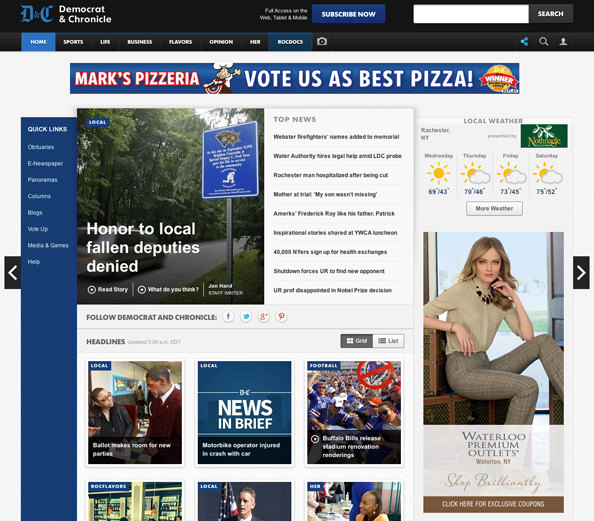Open the Life section

pos(105,42)
